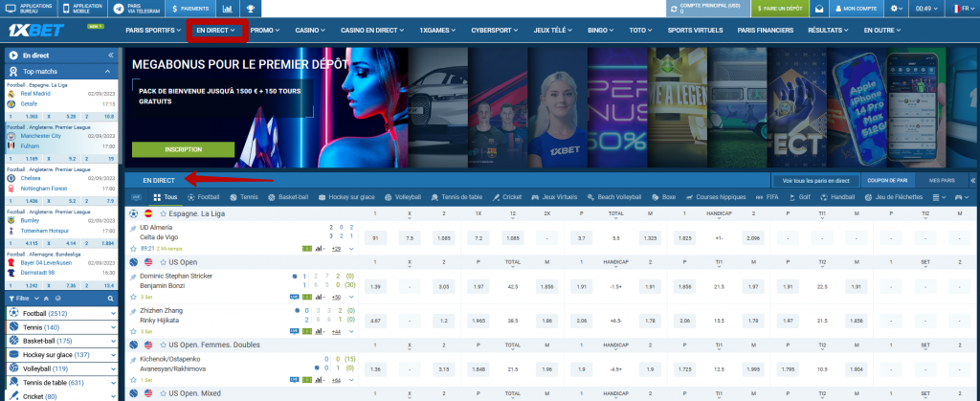Click the trophy icon in top bar
This screenshot has width=980, height=401.
click(250, 9)
